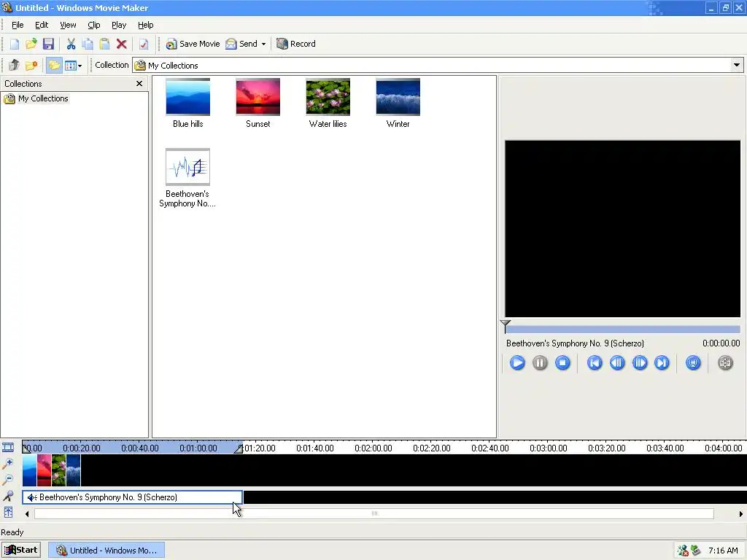This screenshot has height=560, width=747.
Task: Open the Collection combo box dropdown
Action: pos(737,65)
